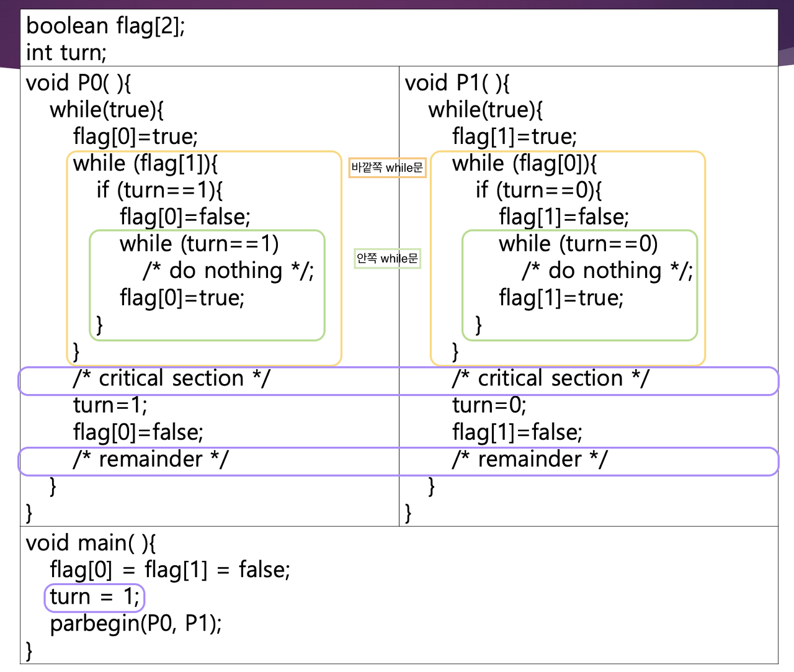Click the 'flag[0] = flag[1] = false;' line
The height and width of the screenshot is (672, 794).
(170, 570)
